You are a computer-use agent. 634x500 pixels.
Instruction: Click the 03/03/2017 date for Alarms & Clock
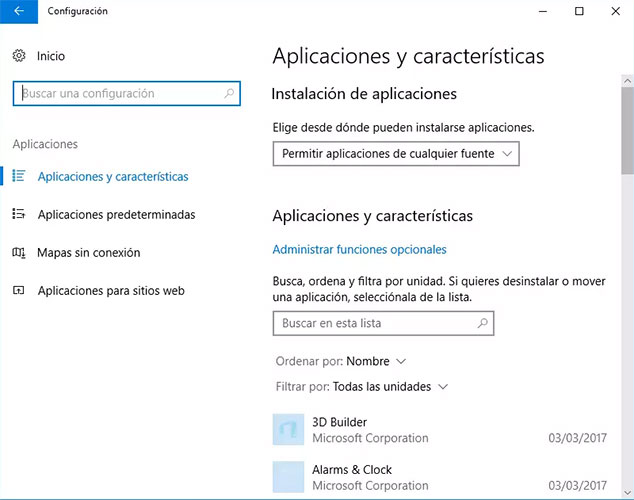click(577, 485)
